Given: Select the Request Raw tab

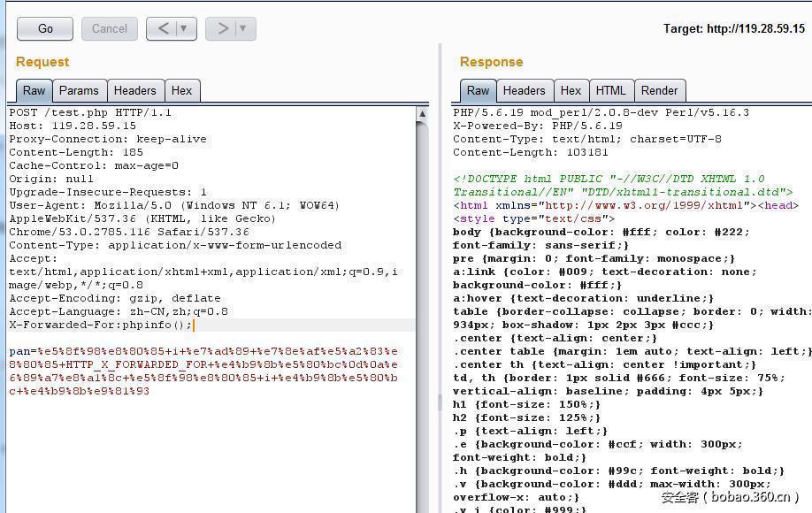Looking at the screenshot, I should [34, 90].
